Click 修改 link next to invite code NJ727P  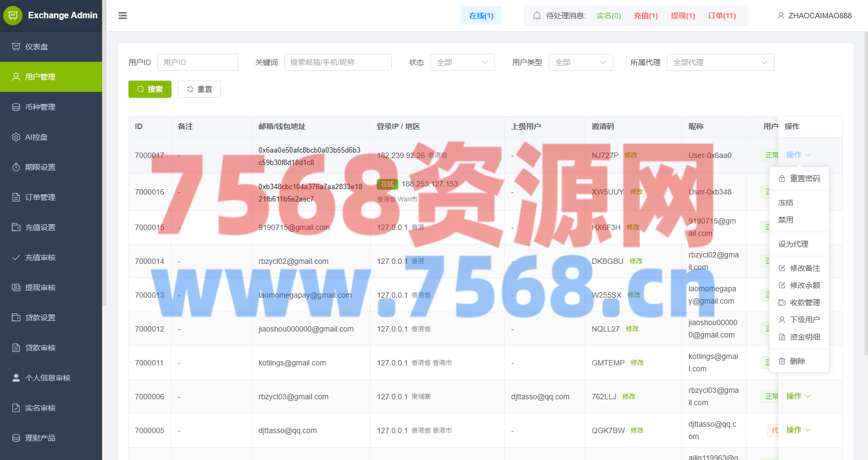[630, 155]
